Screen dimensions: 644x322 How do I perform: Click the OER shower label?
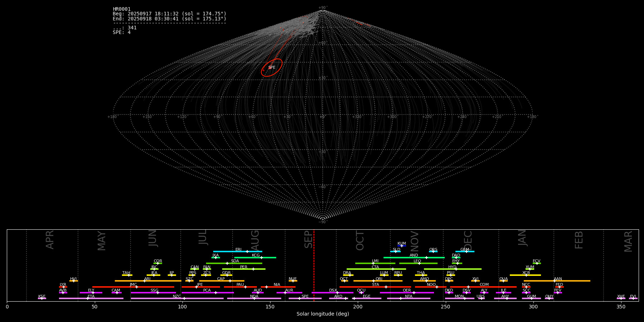407,290
